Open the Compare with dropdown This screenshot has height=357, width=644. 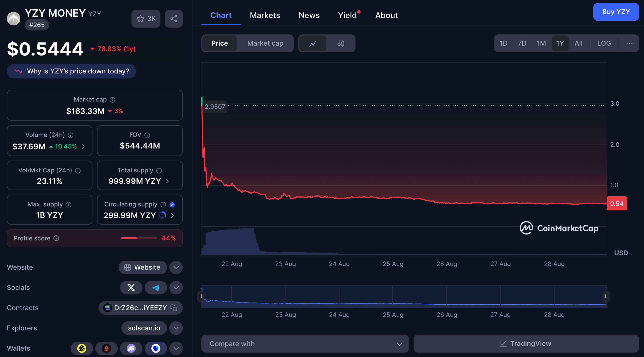coord(305,343)
